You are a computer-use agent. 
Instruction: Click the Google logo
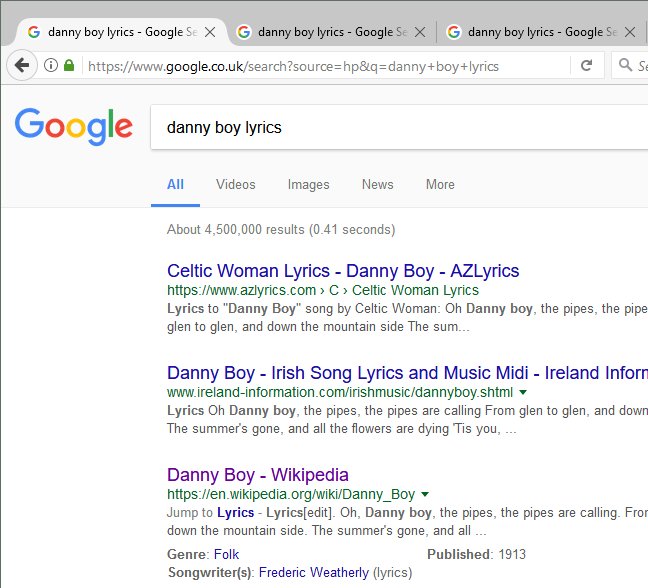point(74,127)
